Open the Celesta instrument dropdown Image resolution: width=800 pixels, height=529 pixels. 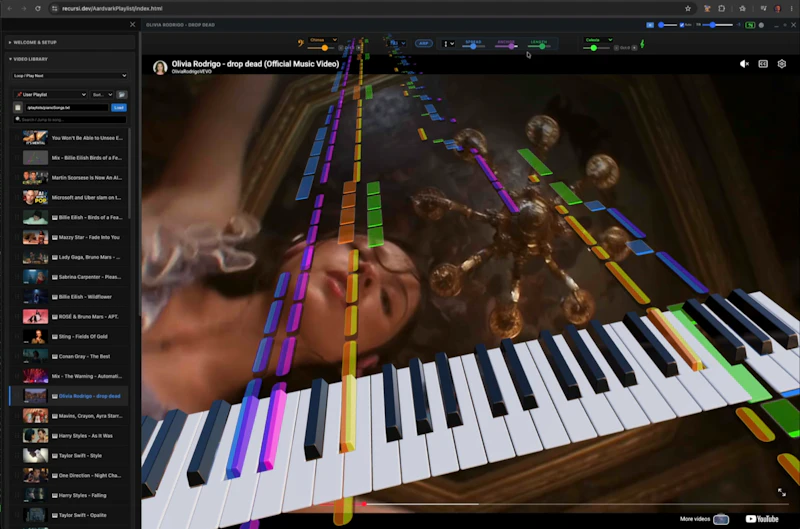pos(598,40)
